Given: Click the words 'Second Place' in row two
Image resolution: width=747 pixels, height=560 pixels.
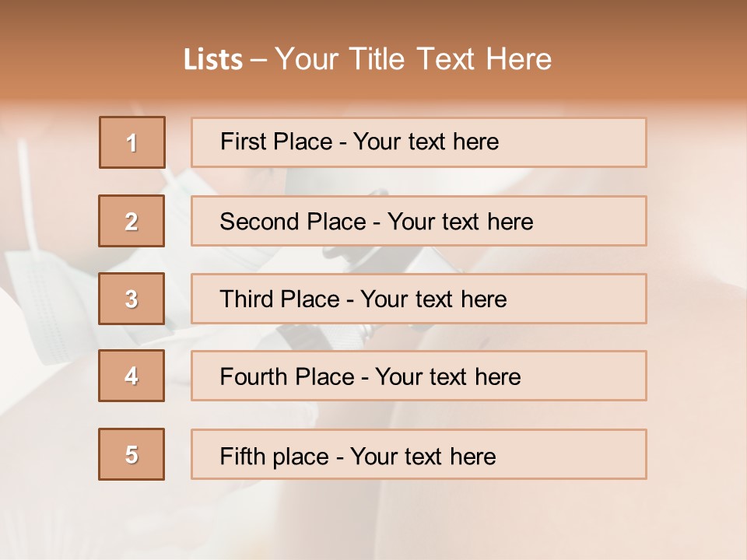Looking at the screenshot, I should coord(293,222).
